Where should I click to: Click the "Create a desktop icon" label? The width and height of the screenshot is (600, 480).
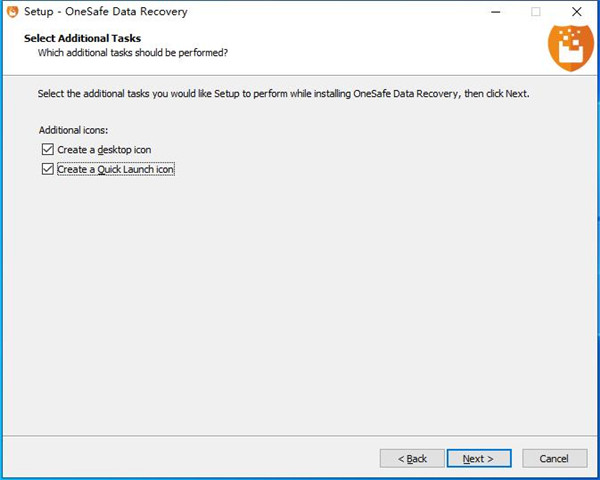click(x=104, y=150)
